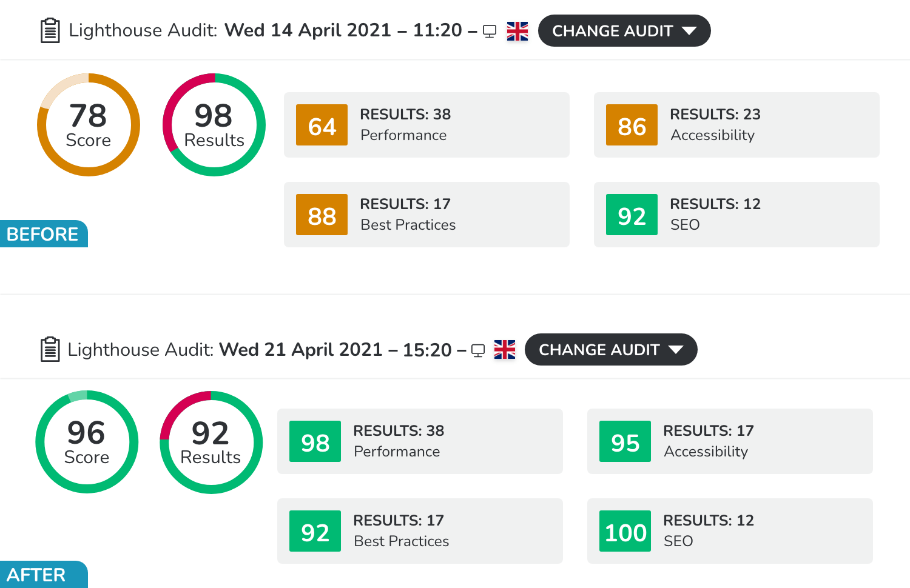Click the 98 Results donut chart
Image resolution: width=910 pixels, height=588 pixels.
point(214,125)
